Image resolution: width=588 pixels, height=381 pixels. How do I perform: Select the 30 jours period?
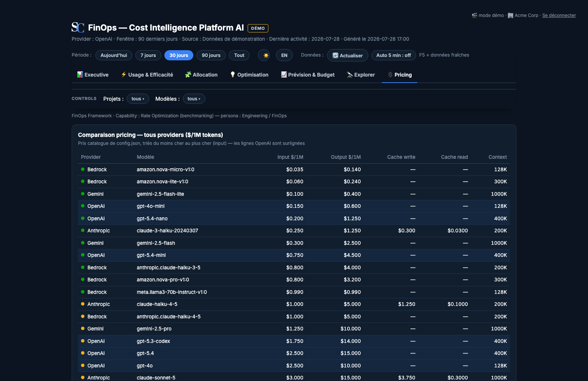pyautogui.click(x=179, y=55)
